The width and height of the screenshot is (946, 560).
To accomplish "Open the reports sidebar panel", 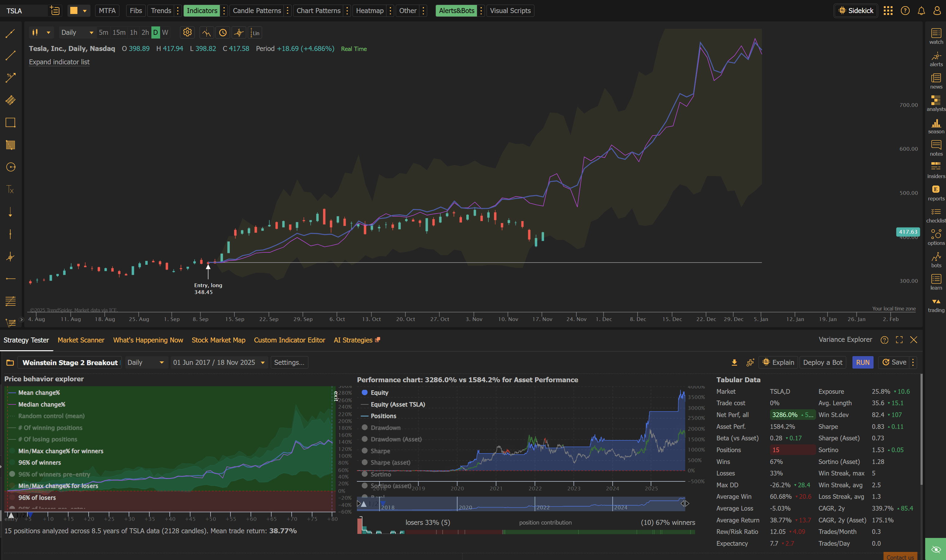I will [x=936, y=193].
